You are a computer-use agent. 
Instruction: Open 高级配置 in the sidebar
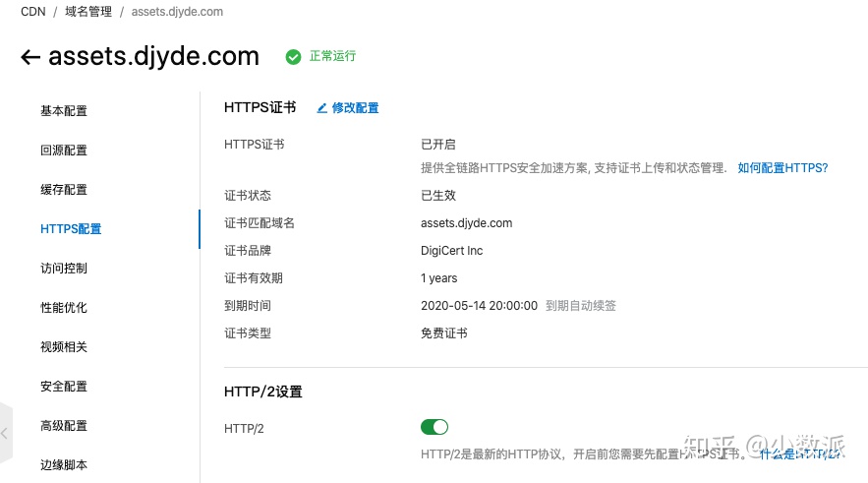(64, 426)
